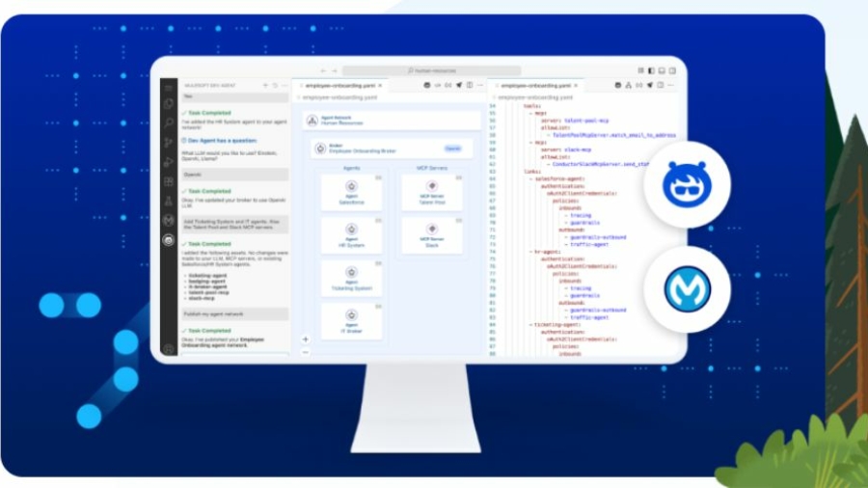Click the network diagram icon in right editor toolbar
The image size is (868, 488).
(628, 86)
